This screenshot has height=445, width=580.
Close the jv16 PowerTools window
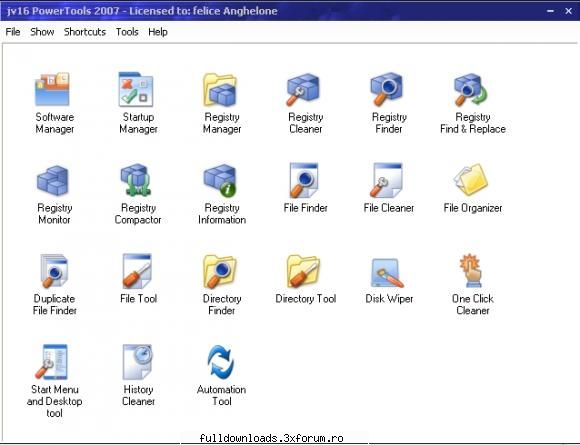click(569, 11)
